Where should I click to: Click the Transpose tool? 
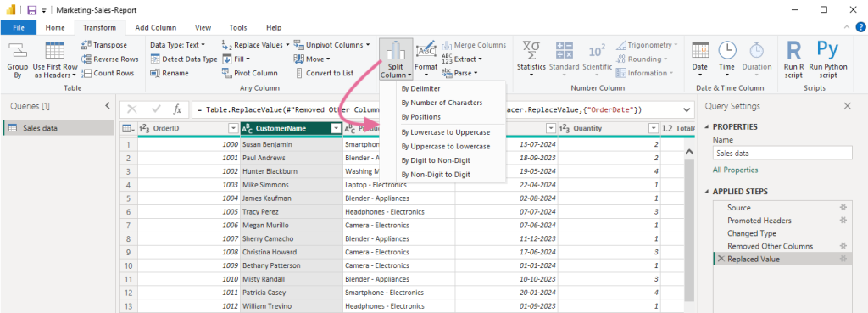104,45
